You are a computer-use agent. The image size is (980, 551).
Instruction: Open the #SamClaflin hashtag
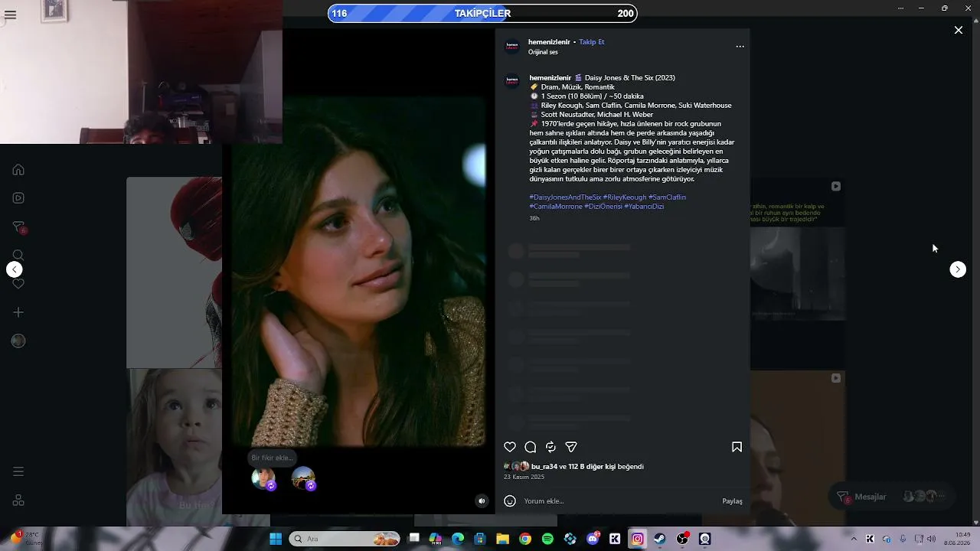point(667,197)
